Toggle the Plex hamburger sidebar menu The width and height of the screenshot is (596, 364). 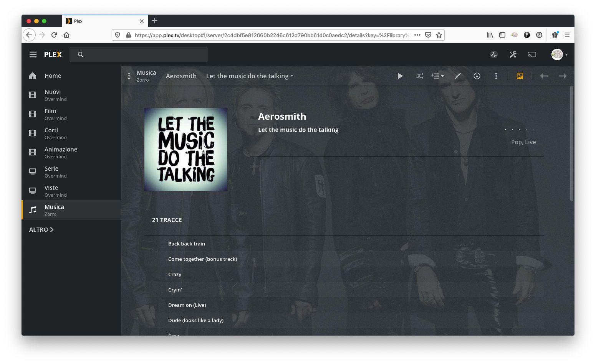(33, 54)
